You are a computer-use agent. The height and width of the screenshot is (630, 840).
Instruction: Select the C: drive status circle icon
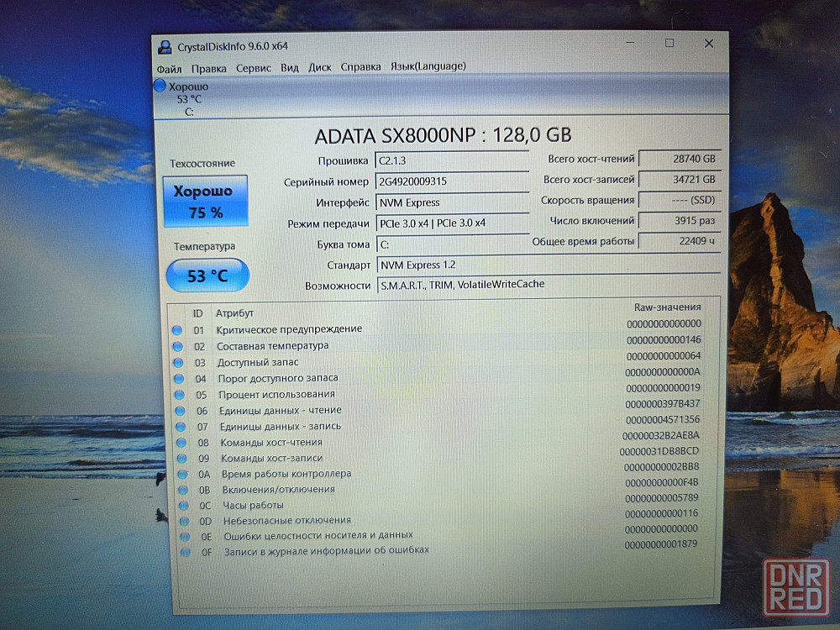(x=160, y=86)
